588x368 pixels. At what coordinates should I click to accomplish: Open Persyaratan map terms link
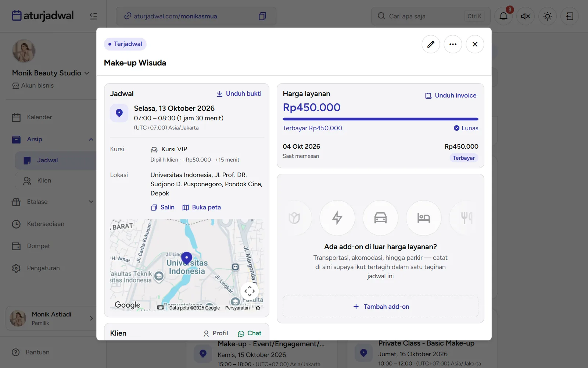237,308
